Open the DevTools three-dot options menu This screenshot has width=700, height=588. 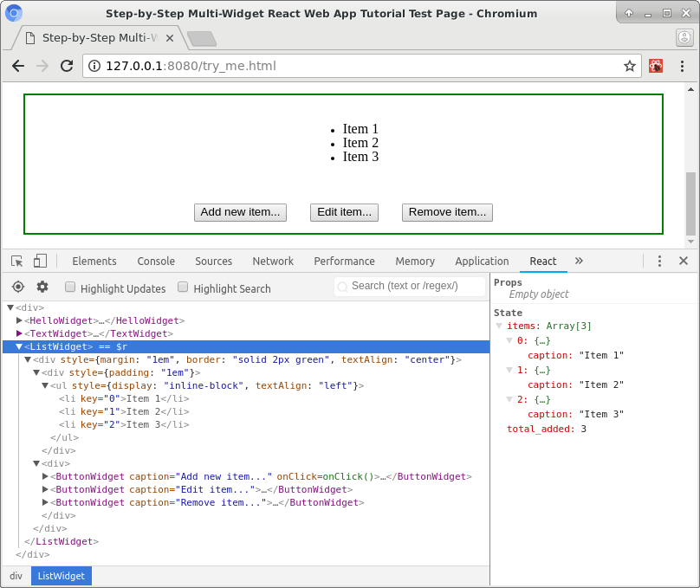659,261
